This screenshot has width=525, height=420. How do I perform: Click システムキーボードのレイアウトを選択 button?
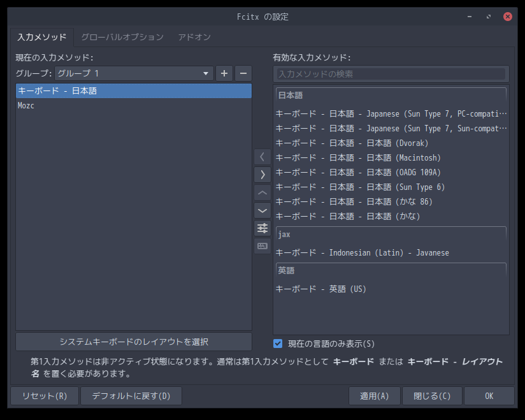(x=134, y=342)
